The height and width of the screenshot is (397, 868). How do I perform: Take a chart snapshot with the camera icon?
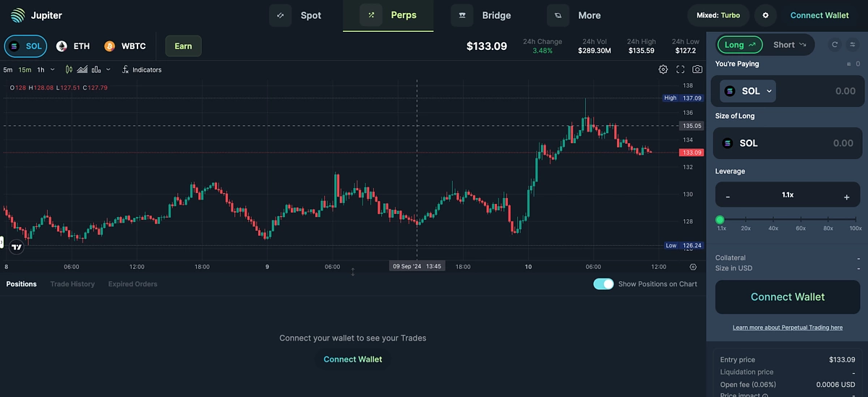[x=697, y=69]
